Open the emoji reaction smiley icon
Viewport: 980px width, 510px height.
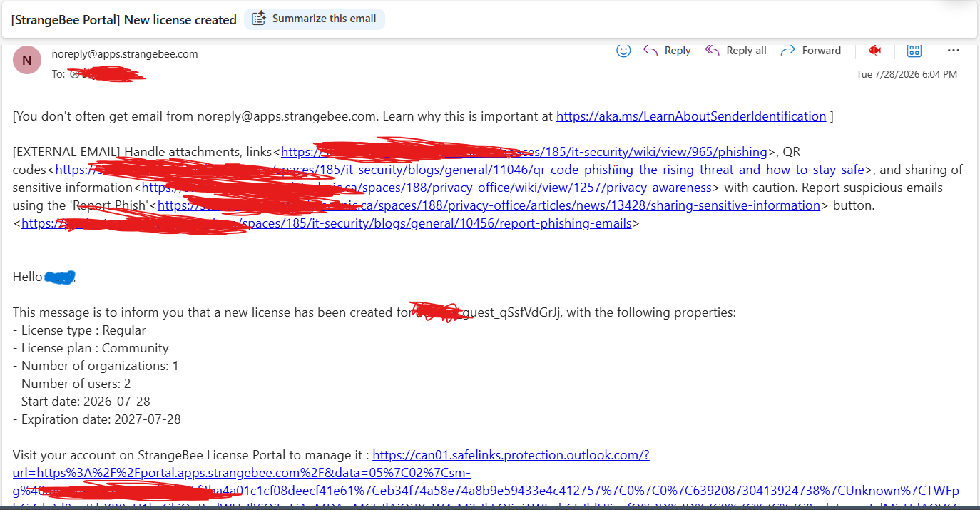pos(623,51)
